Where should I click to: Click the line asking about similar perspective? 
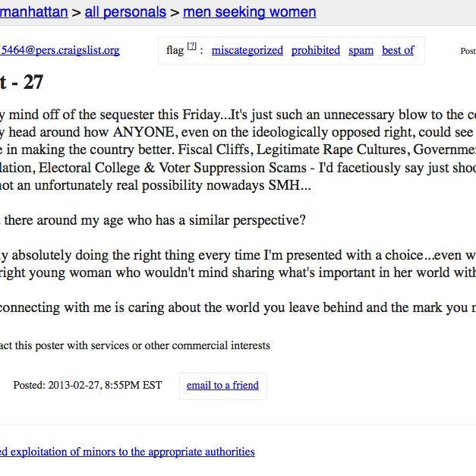(x=153, y=220)
